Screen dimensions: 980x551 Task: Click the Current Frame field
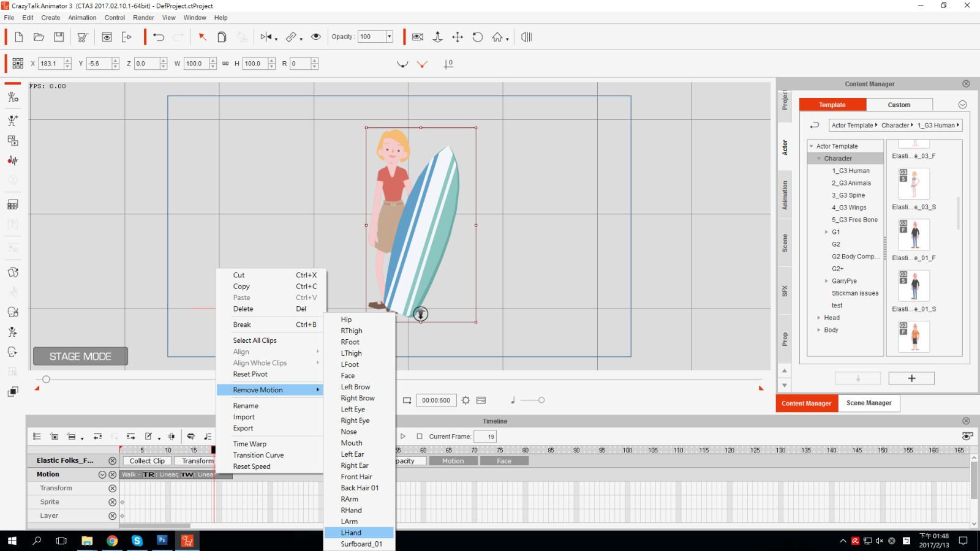(x=485, y=437)
